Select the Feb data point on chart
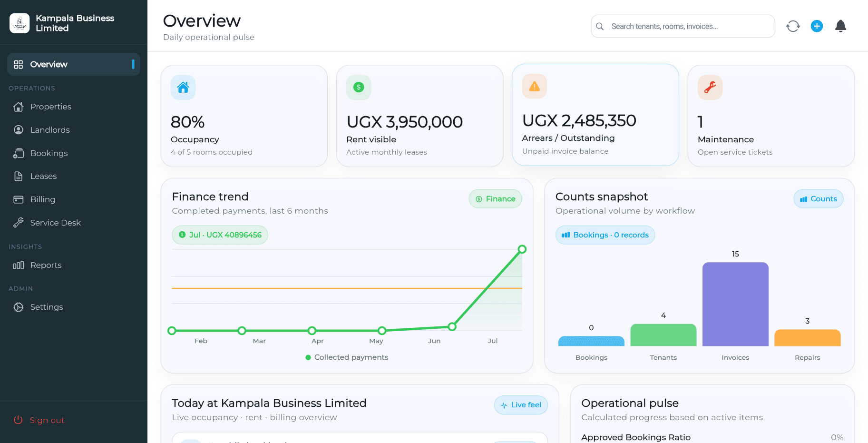This screenshot has width=868, height=443. click(x=172, y=331)
